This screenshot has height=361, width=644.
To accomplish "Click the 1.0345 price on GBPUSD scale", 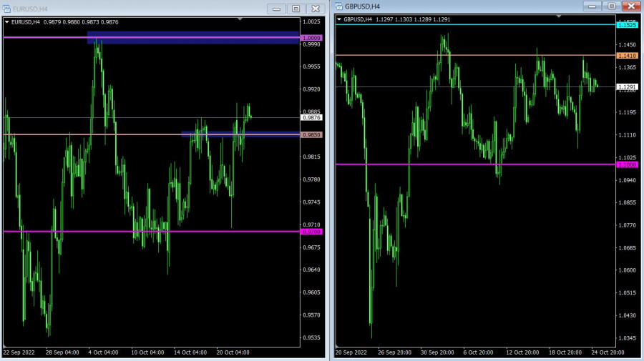I will click(627, 338).
